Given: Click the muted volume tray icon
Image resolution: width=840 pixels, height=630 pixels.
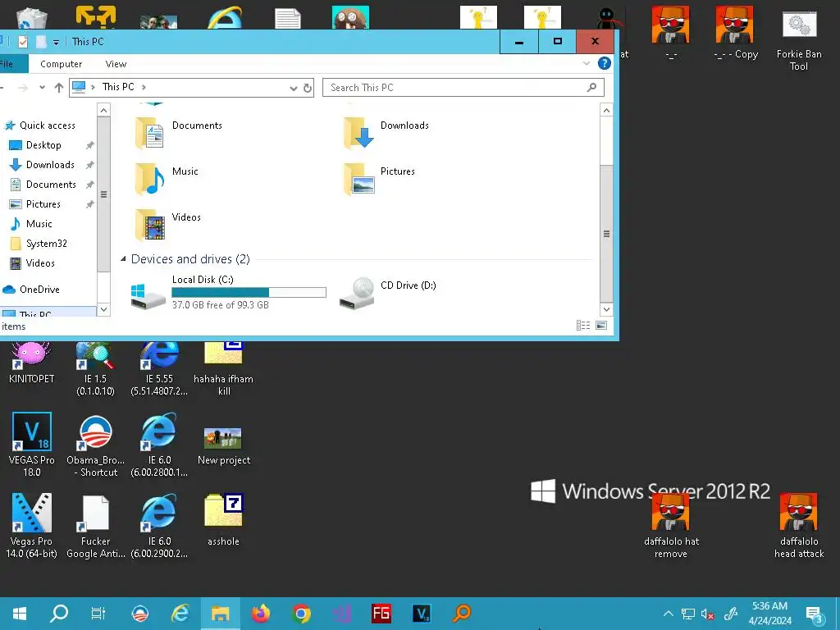Looking at the screenshot, I should point(708,614).
